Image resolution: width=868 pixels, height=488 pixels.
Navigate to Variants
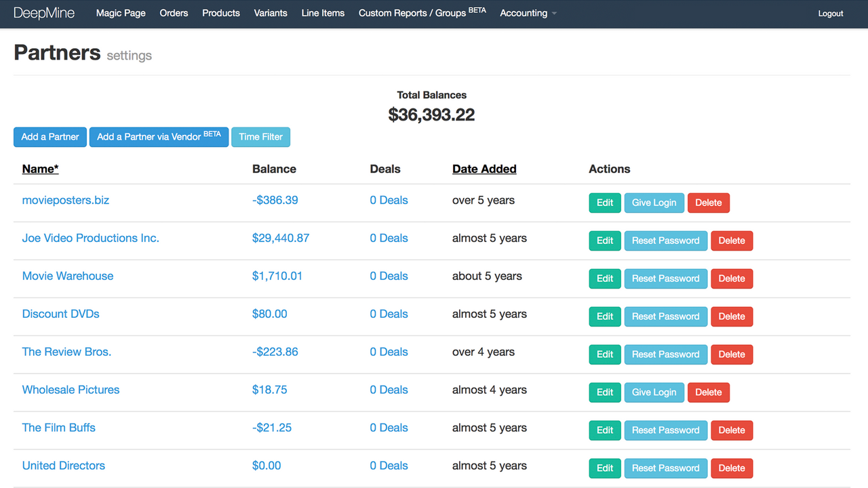coord(271,13)
